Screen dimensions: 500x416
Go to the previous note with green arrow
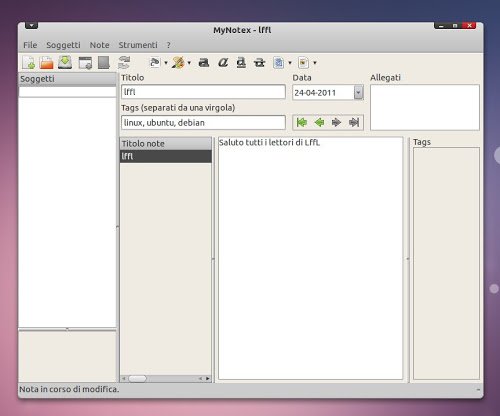[319, 122]
